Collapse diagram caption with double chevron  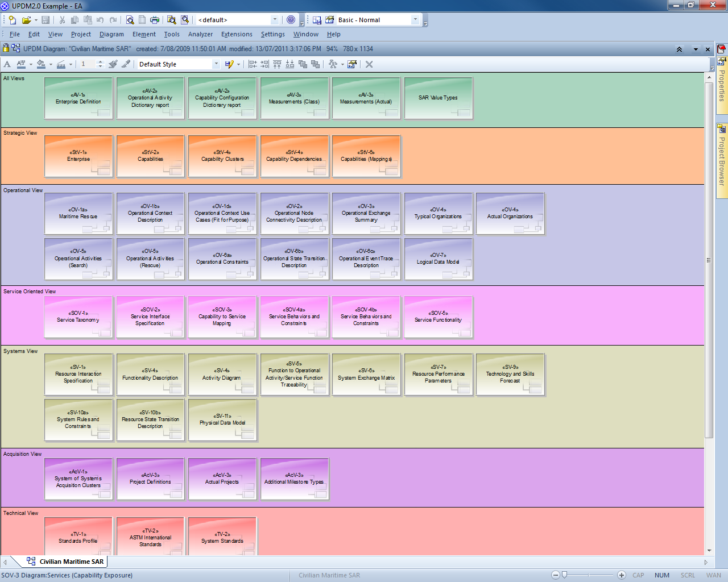679,49
